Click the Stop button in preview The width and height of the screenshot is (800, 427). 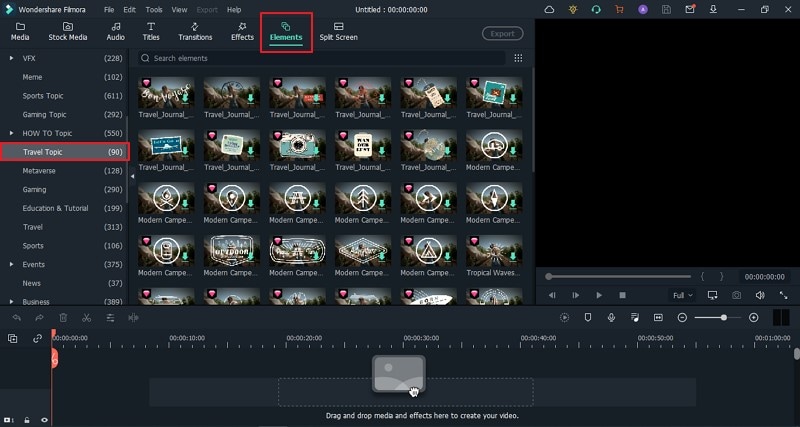coord(622,295)
